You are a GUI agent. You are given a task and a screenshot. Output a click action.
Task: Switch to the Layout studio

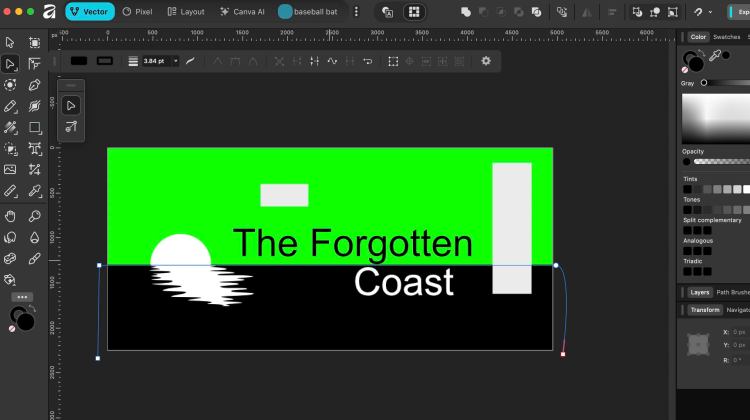pyautogui.click(x=186, y=12)
